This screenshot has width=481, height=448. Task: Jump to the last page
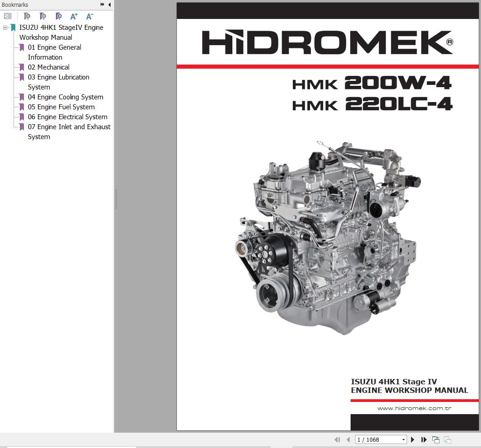[424, 439]
